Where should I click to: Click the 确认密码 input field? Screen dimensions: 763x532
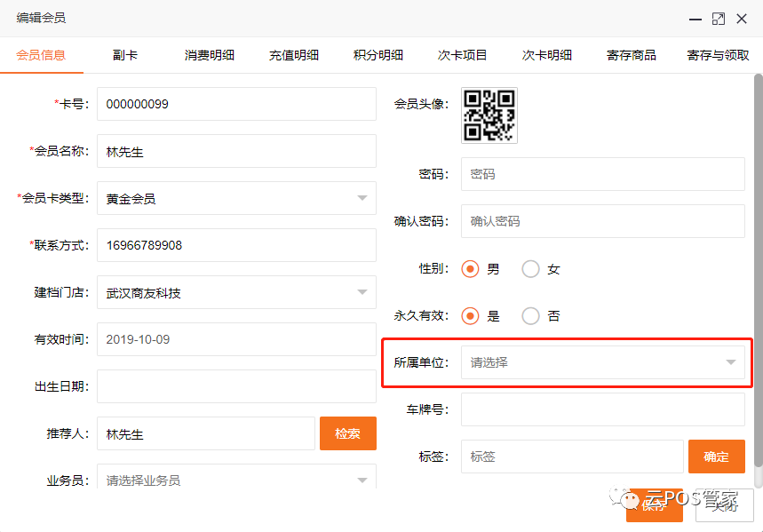(x=603, y=221)
